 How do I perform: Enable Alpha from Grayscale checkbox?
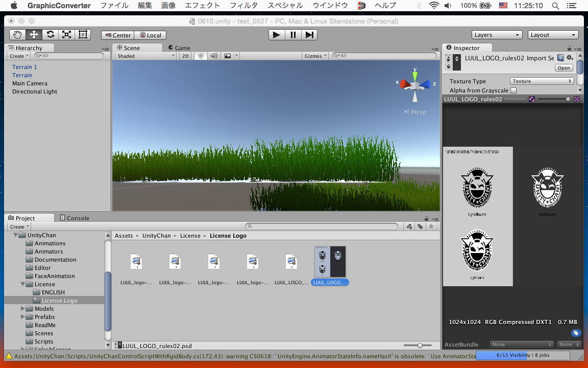[x=513, y=90]
